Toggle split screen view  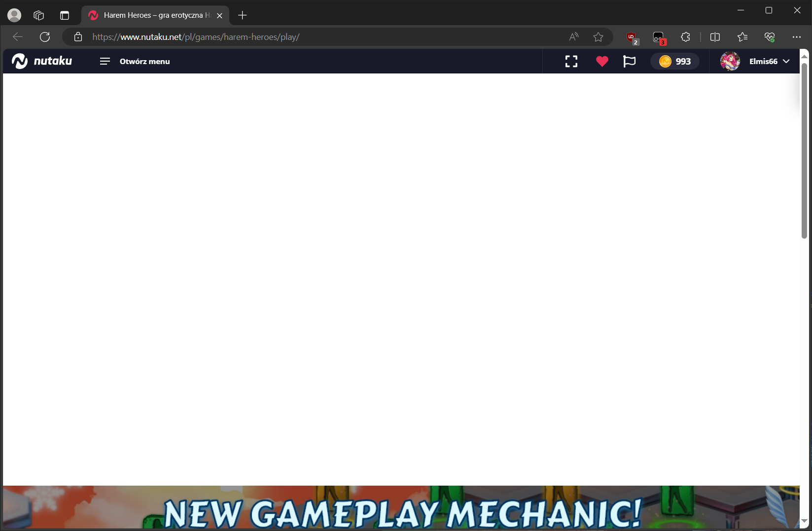715,37
